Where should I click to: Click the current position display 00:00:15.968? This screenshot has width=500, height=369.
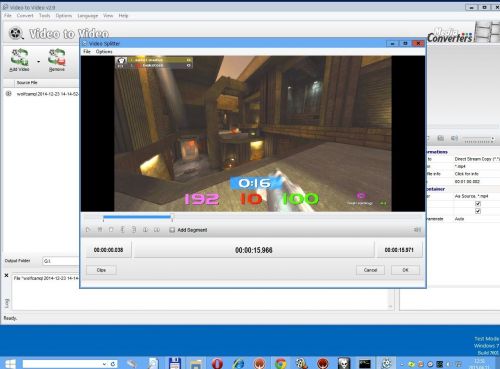254,250
